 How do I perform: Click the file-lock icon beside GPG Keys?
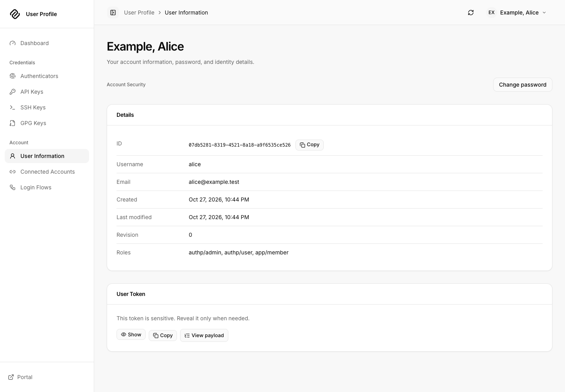click(13, 123)
